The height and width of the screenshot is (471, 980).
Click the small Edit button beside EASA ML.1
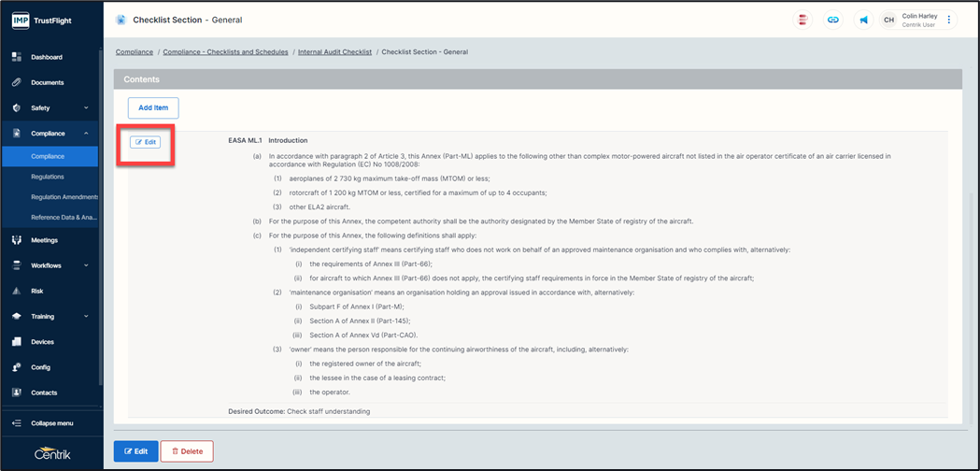click(x=145, y=142)
